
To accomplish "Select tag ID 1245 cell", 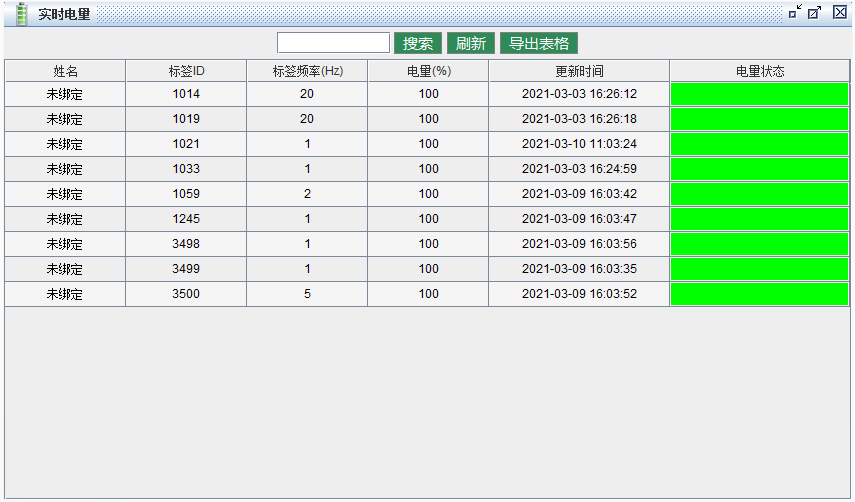I will (x=186, y=219).
